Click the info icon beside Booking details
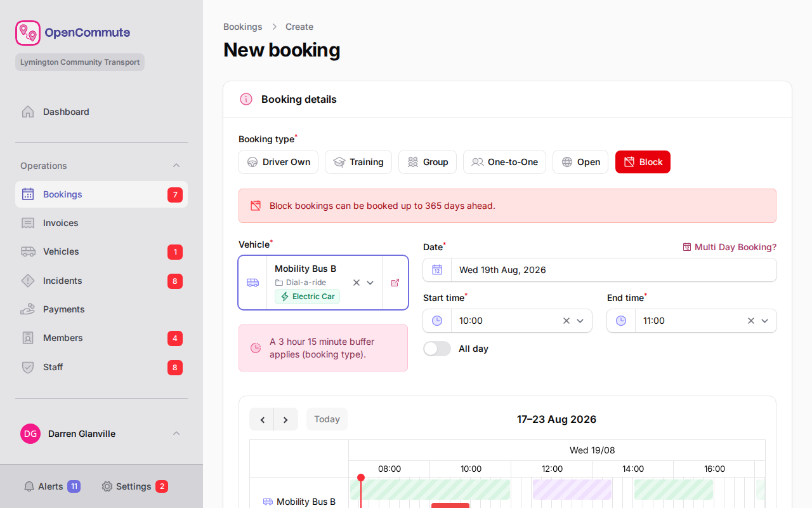This screenshot has width=812, height=508. (246, 99)
